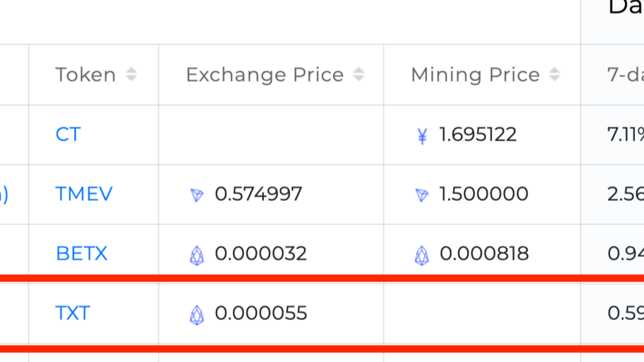
Task: Open the TMEV token link
Action: (x=83, y=194)
